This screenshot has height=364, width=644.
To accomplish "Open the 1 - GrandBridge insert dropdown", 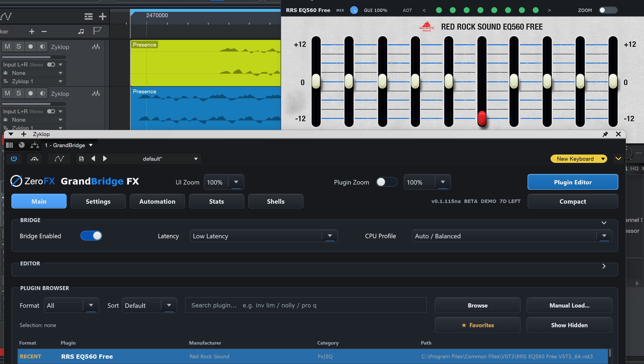I will point(69,145).
